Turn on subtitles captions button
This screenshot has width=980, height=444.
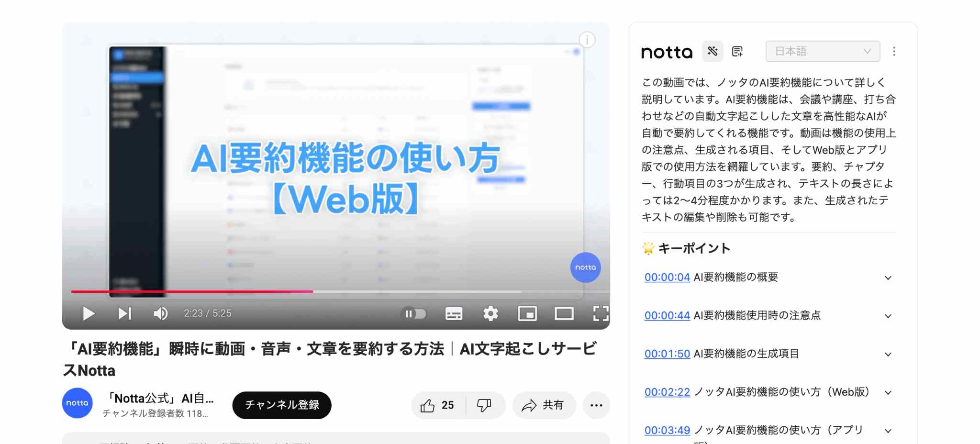454,314
